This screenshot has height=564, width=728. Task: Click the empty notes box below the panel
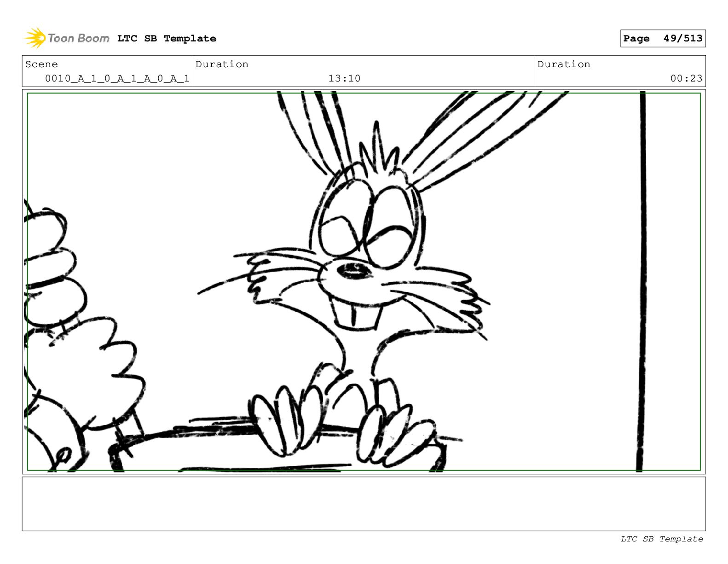pyautogui.click(x=364, y=504)
